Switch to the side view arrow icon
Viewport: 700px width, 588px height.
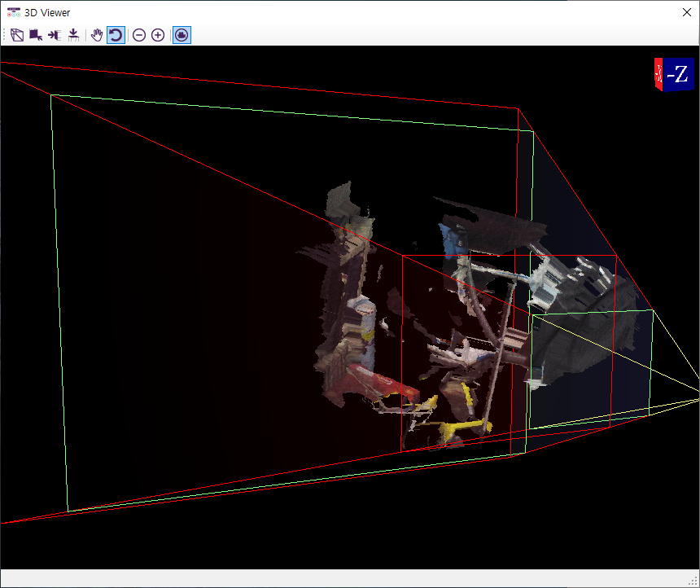point(55,35)
